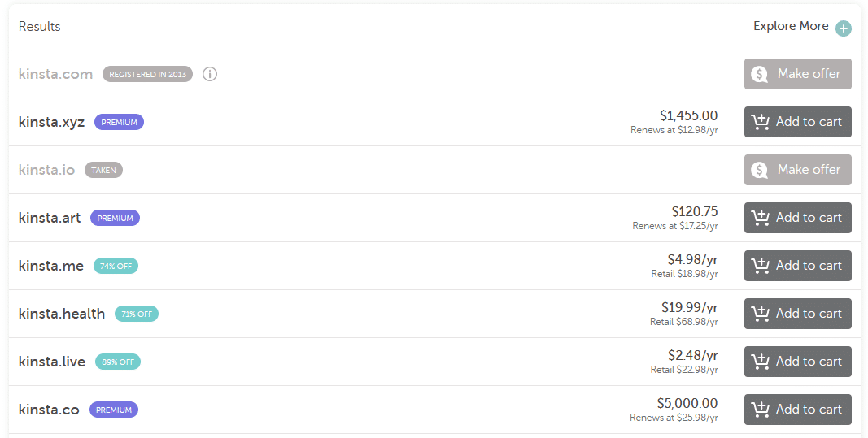Click the 74% OFF badge on kinsta.me
Viewport: 868px width, 438px height.
(x=116, y=266)
